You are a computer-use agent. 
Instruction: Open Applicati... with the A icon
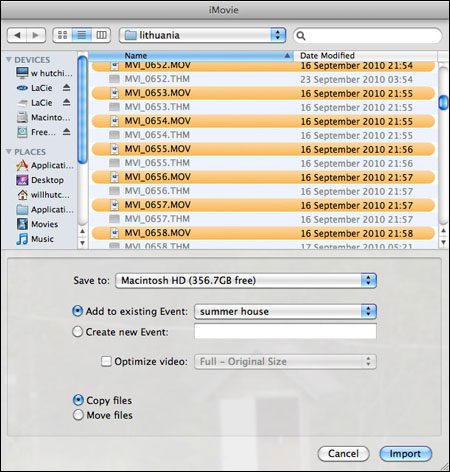[45, 165]
